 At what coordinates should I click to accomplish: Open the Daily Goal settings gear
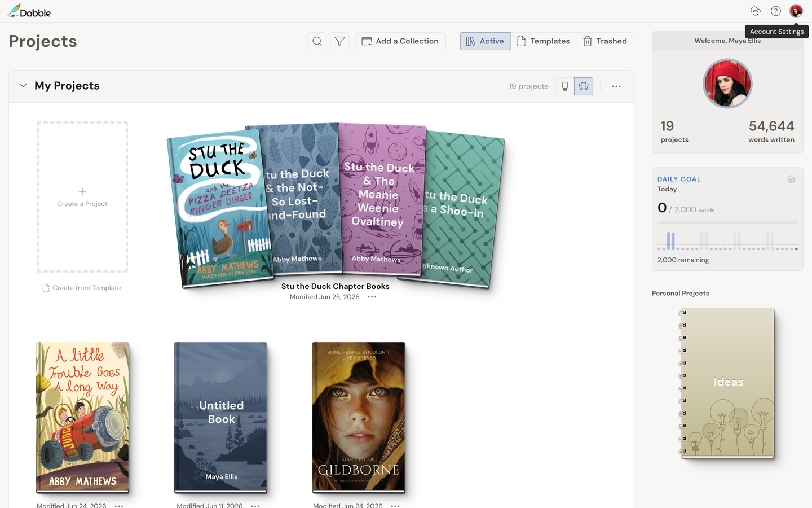tap(791, 179)
